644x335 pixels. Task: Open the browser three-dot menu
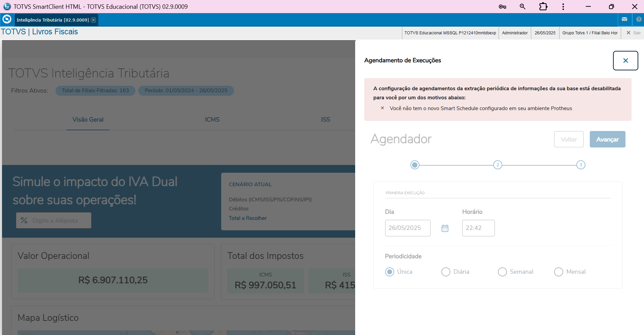pyautogui.click(x=563, y=7)
